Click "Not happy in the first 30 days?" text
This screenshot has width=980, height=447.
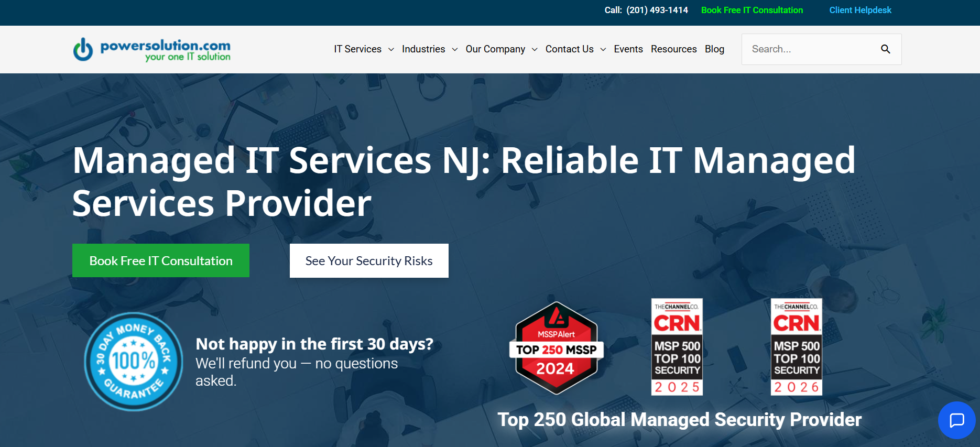(314, 344)
